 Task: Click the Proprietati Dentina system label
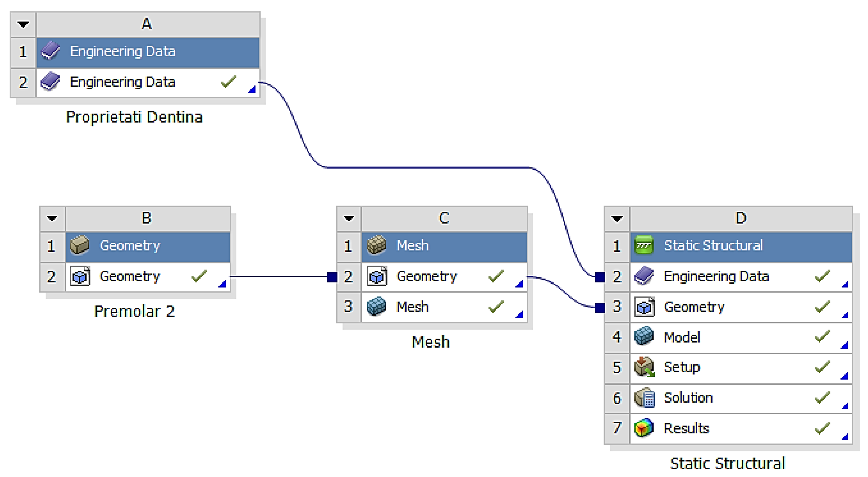click(134, 117)
